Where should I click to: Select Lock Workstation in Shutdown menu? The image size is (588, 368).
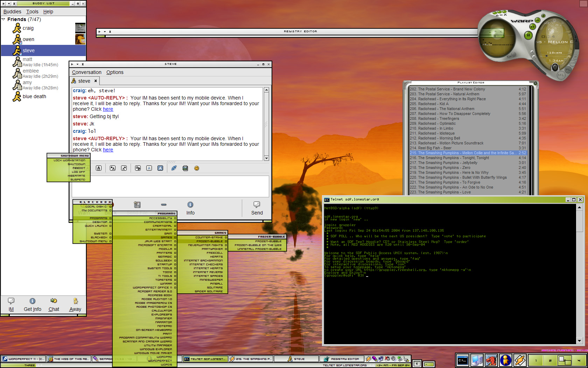point(69,161)
